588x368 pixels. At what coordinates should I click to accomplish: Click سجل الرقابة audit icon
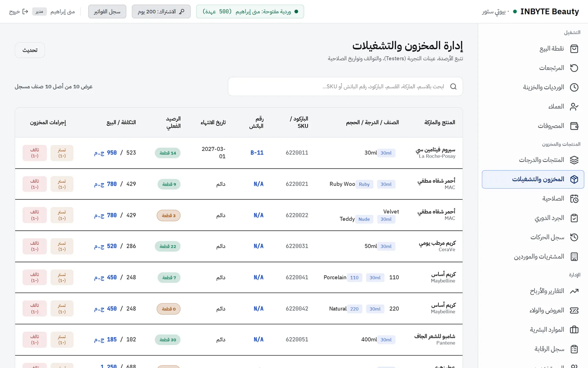coord(574,349)
